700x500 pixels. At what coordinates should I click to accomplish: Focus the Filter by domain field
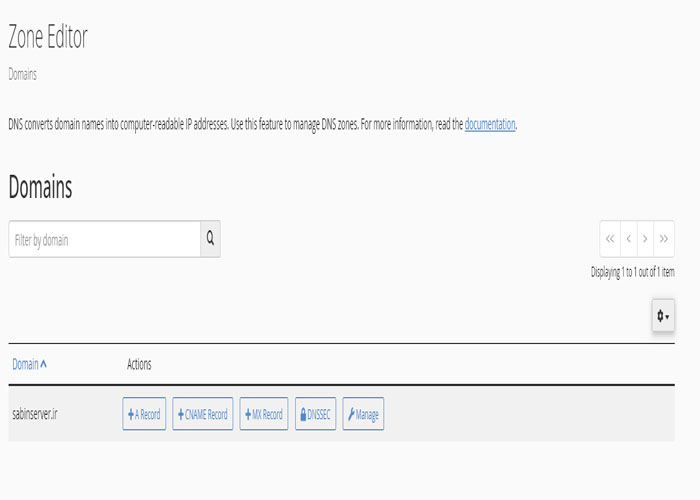pyautogui.click(x=105, y=239)
